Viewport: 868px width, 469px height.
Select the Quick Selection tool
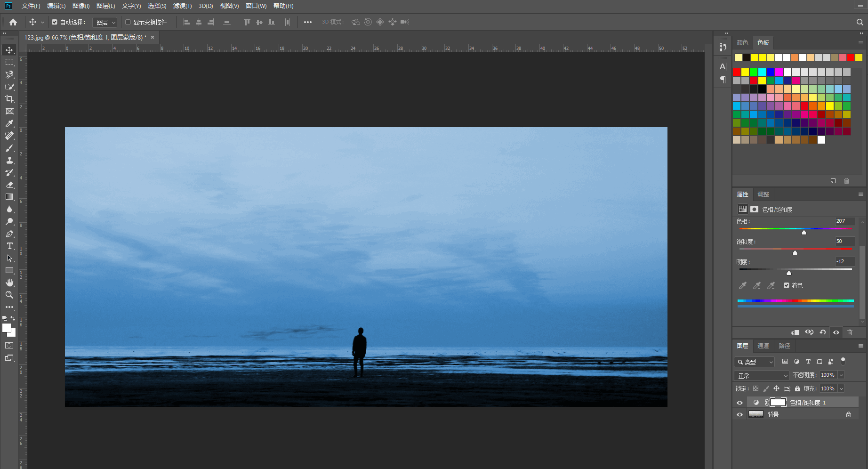[9, 87]
